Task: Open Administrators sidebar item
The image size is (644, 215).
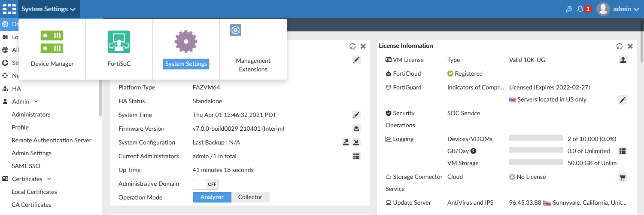Action: click(31, 114)
